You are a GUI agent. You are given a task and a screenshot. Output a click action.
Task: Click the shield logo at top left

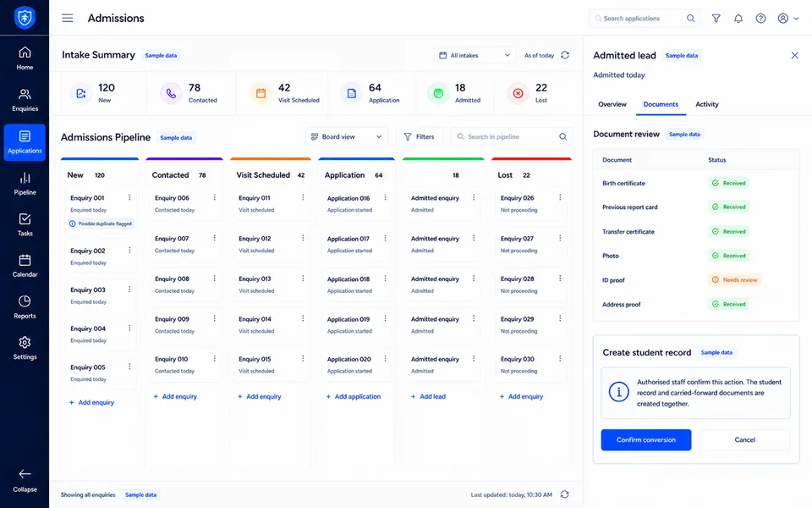pyautogui.click(x=25, y=18)
